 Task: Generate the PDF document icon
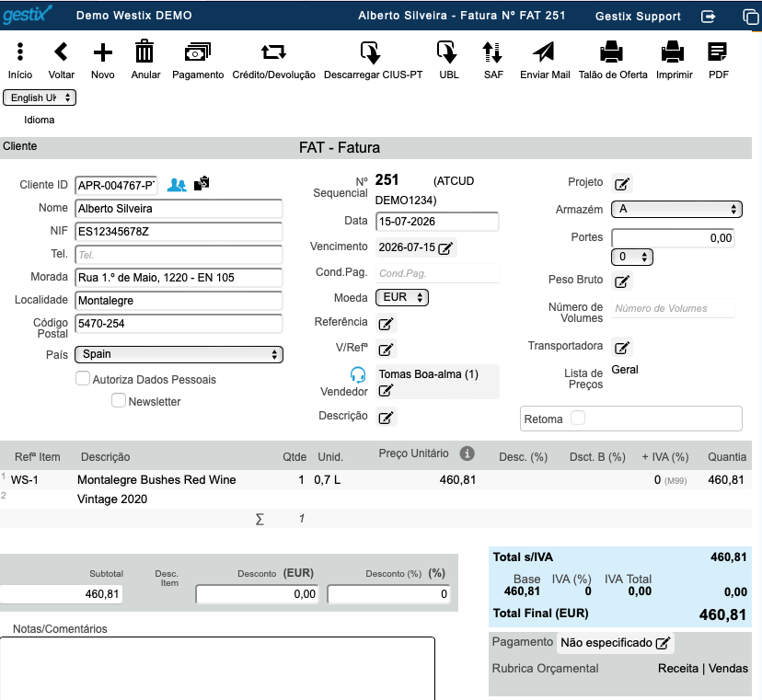tap(717, 52)
